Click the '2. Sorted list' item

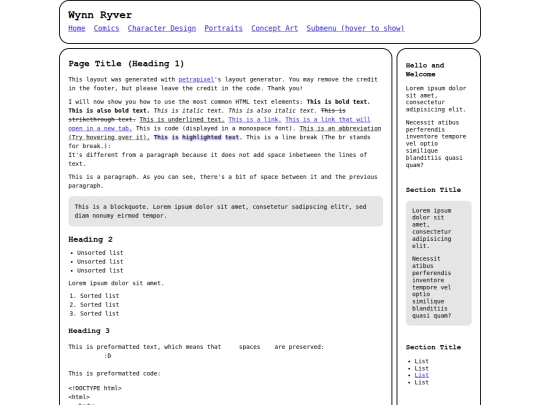(94, 305)
